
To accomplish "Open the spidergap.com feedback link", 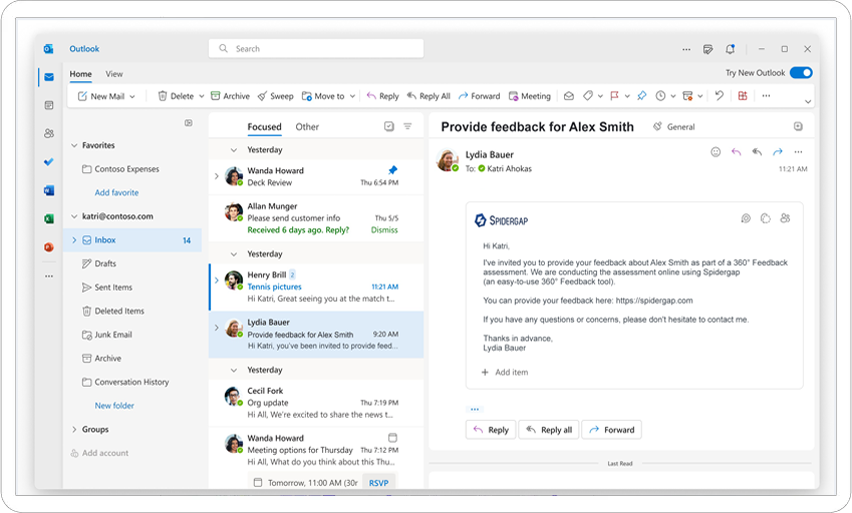I will (x=655, y=301).
